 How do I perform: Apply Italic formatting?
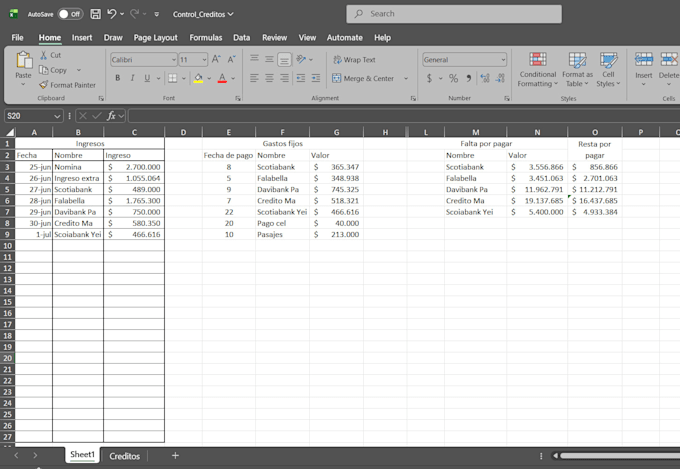[132, 78]
